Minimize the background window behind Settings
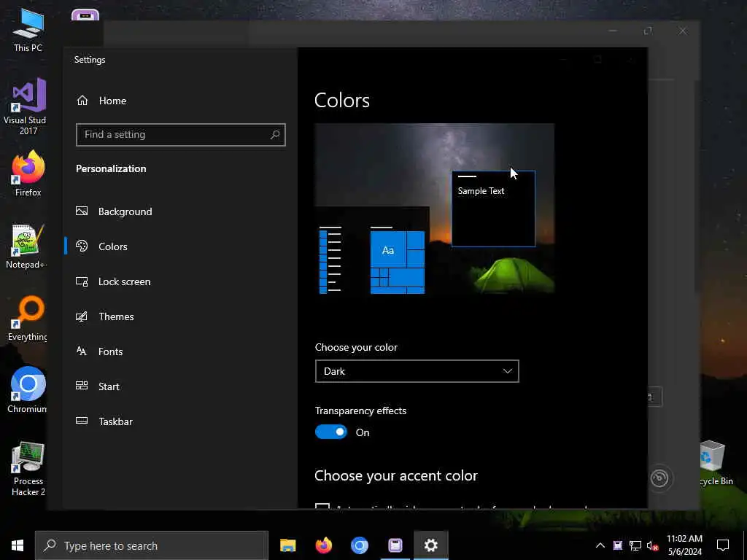The height and width of the screenshot is (560, 747). [613, 31]
